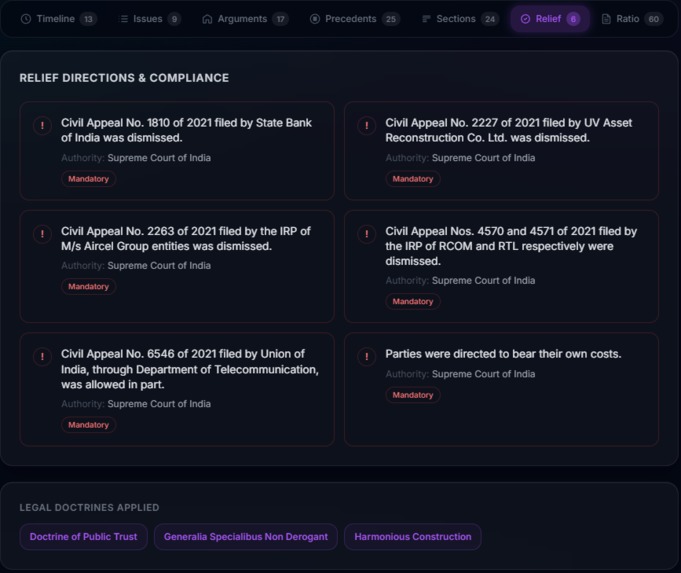Switch to the Ratio tab
The width and height of the screenshot is (681, 573).
click(631, 19)
